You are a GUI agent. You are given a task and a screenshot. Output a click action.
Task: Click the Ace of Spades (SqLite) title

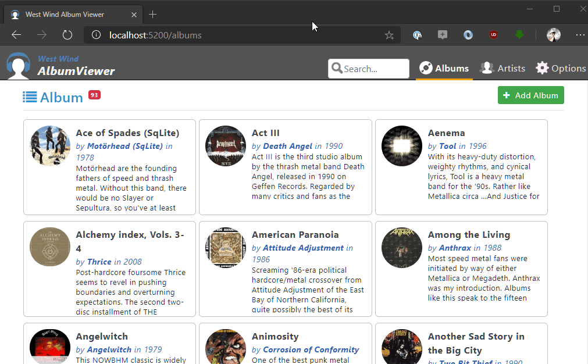click(x=127, y=133)
